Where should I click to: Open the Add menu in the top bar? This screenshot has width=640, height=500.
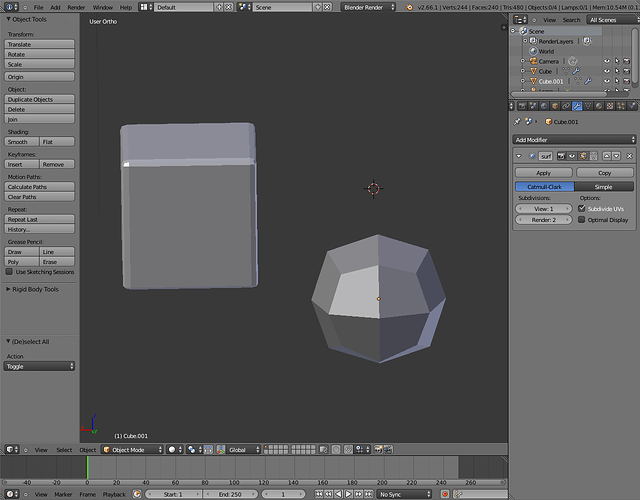point(55,7)
